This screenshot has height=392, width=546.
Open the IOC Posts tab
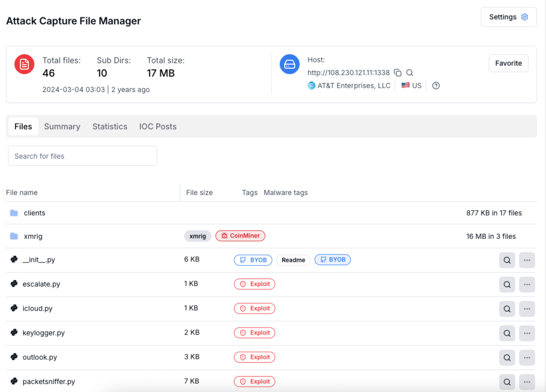[158, 126]
